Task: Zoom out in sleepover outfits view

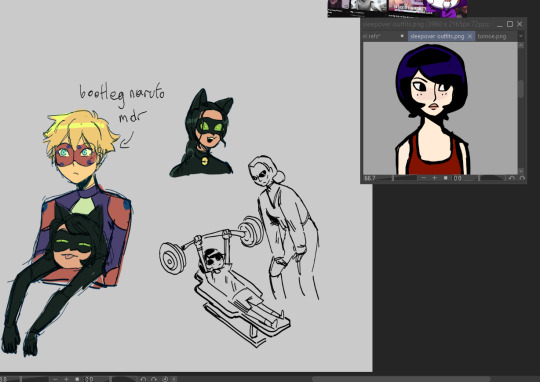Action: pos(424,178)
